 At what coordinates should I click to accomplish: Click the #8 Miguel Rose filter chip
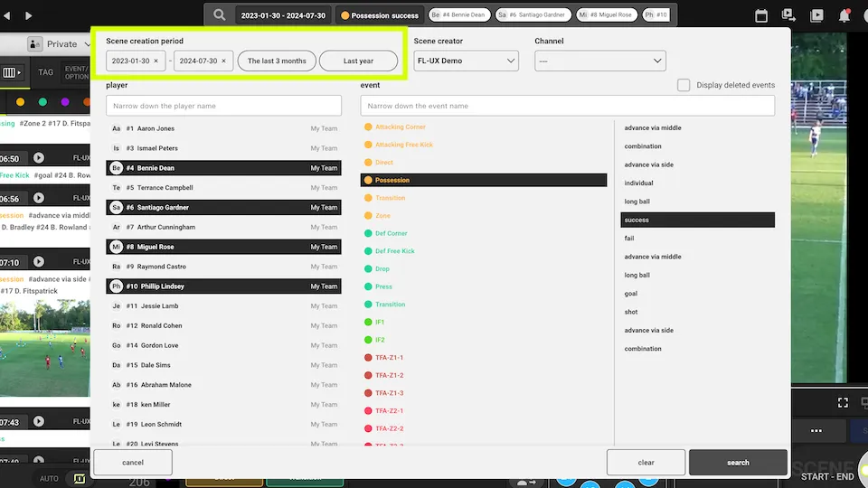coord(606,15)
